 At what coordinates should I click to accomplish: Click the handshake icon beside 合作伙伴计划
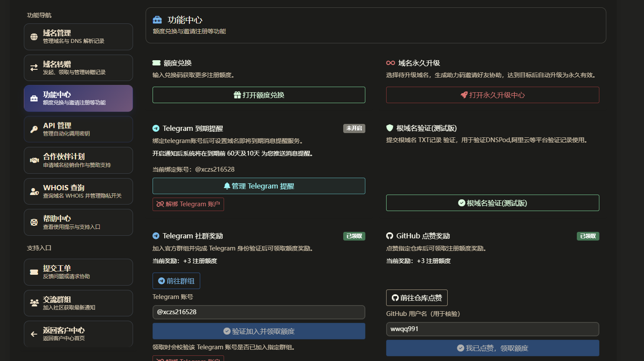34,160
